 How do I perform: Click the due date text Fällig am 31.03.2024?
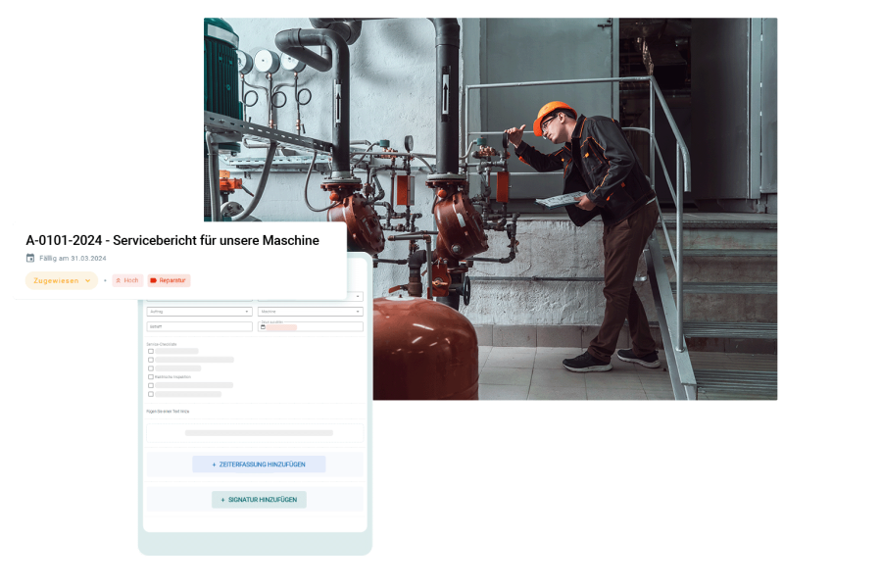(73, 259)
